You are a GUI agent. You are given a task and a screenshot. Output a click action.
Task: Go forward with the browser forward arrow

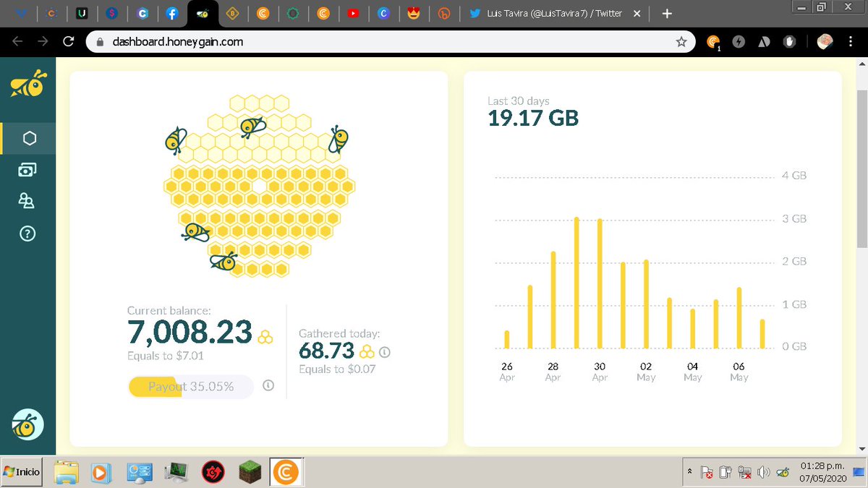pyautogui.click(x=43, y=42)
